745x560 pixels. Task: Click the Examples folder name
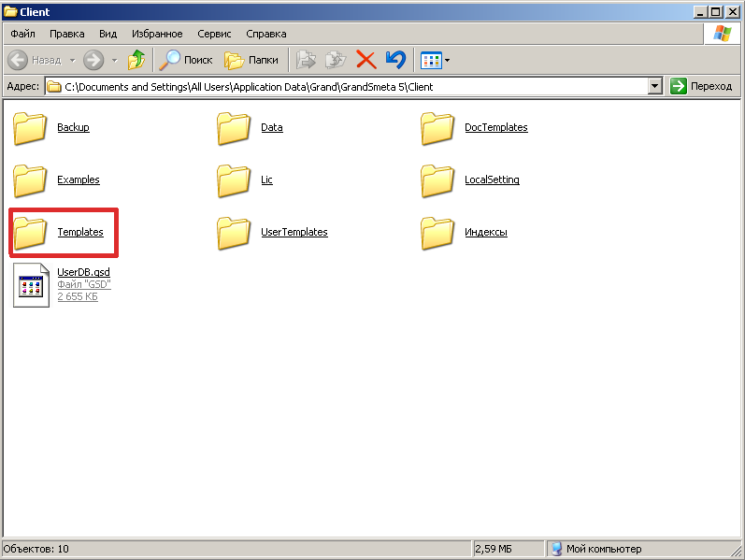click(79, 179)
